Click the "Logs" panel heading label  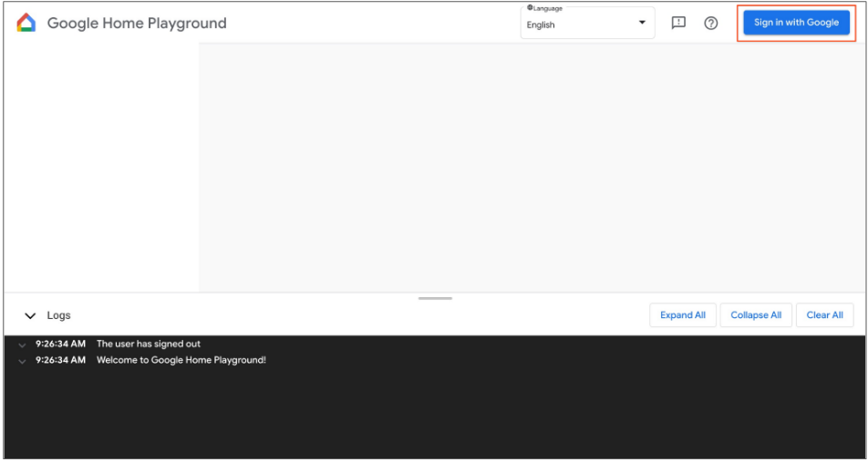coord(59,315)
